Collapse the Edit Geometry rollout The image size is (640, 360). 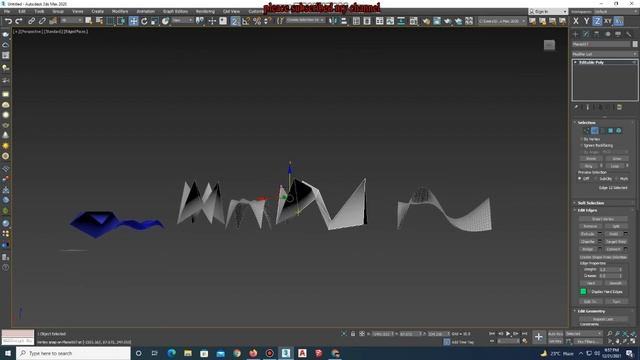pos(591,311)
